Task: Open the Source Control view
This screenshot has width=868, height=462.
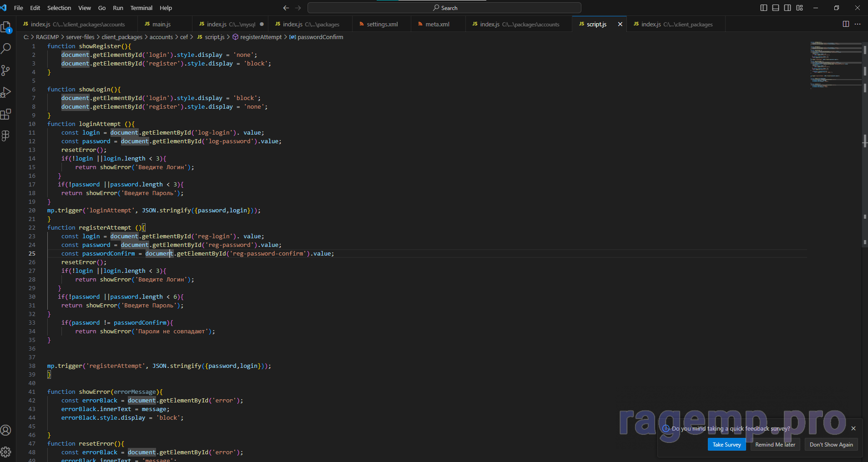Action: pos(6,70)
